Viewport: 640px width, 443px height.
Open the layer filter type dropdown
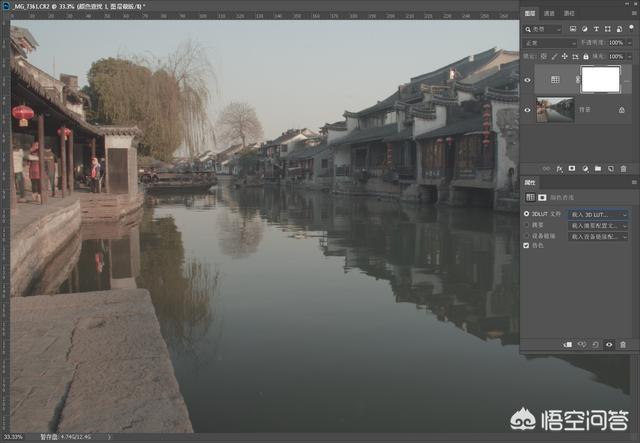tap(543, 29)
